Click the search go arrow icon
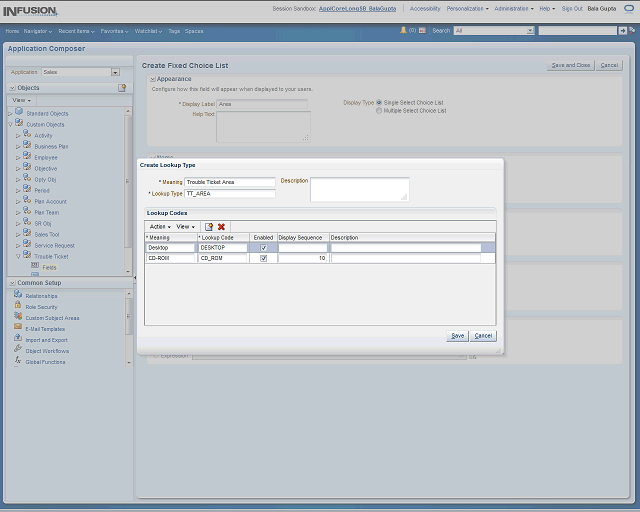The image size is (640, 512). 625,31
